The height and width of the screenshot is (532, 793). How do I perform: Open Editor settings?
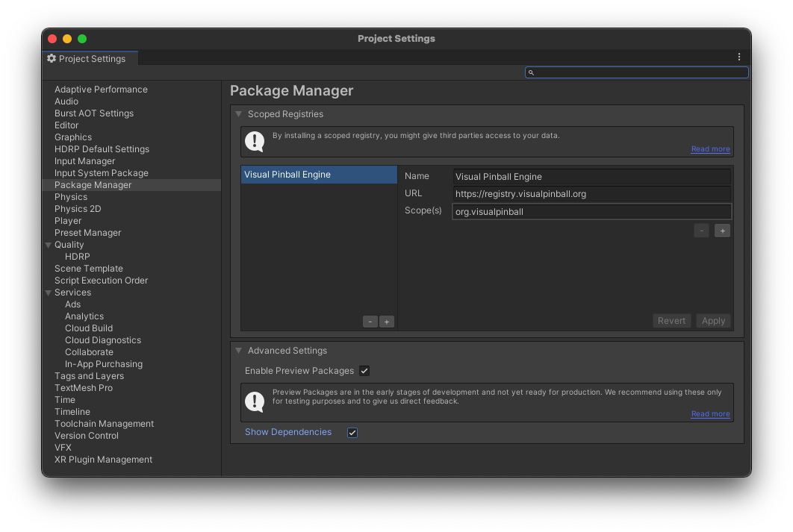66,125
